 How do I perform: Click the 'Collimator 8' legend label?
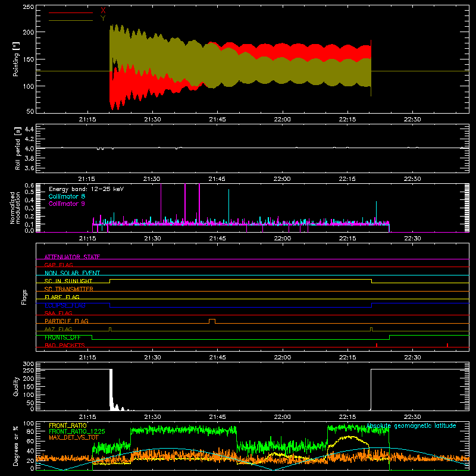tap(67, 196)
